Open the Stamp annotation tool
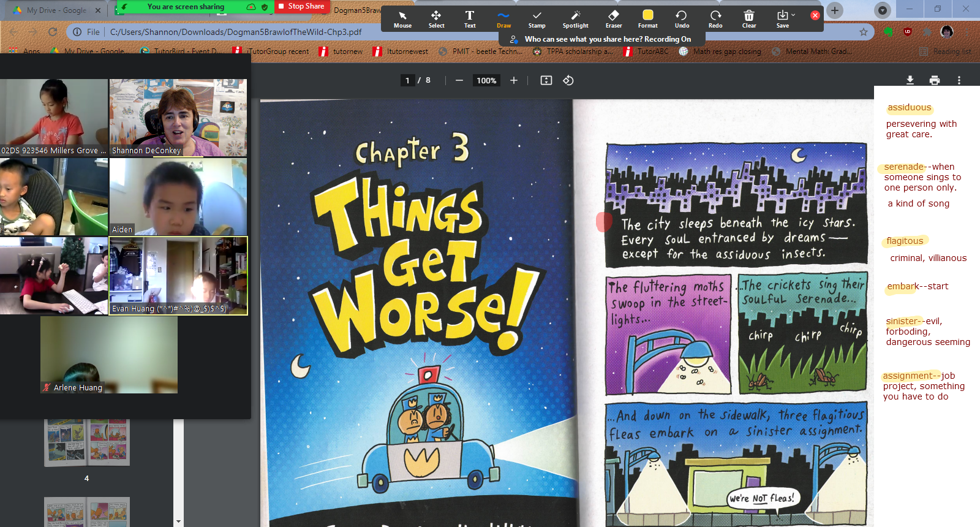This screenshot has height=527, width=980. (x=537, y=19)
